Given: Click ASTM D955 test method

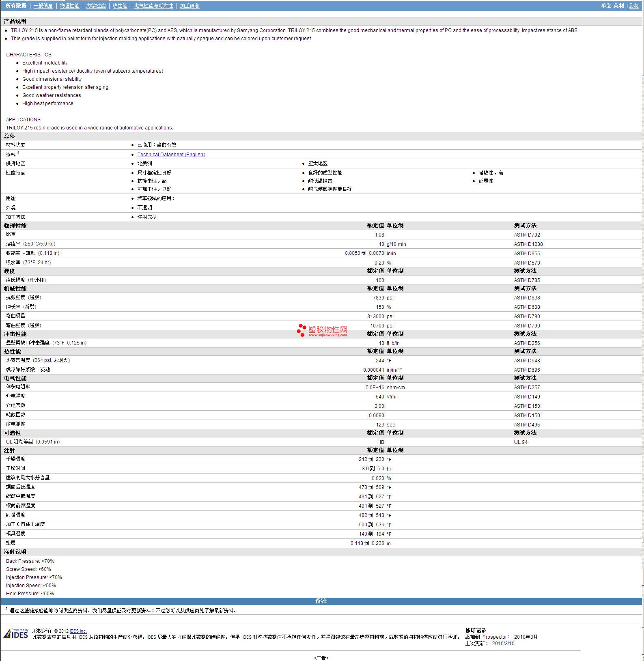Looking at the screenshot, I should coord(527,254).
